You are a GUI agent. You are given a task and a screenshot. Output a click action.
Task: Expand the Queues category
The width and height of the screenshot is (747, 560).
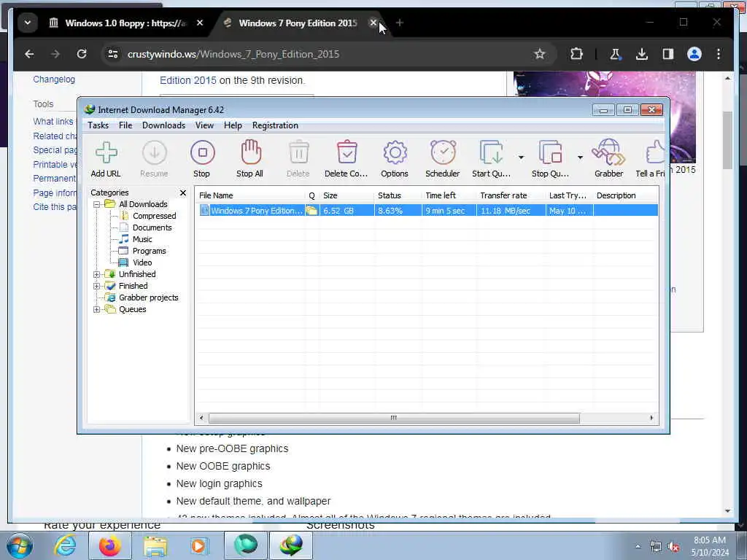(x=97, y=309)
